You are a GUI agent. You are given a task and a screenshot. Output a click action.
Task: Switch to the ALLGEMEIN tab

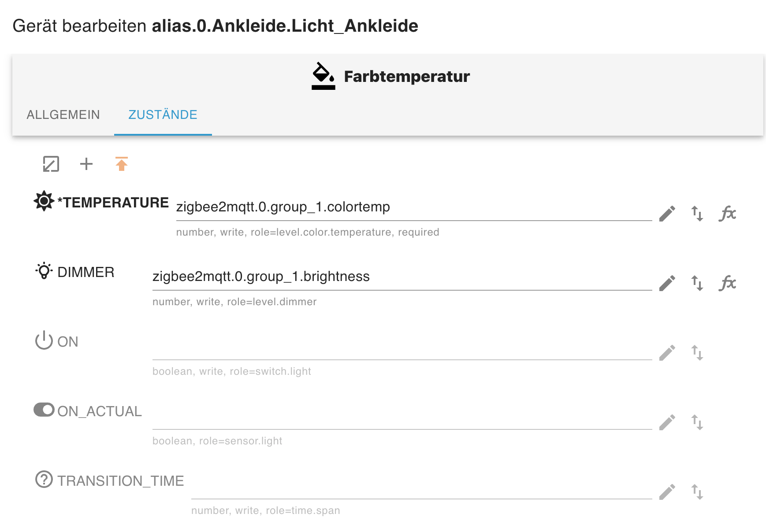[63, 115]
